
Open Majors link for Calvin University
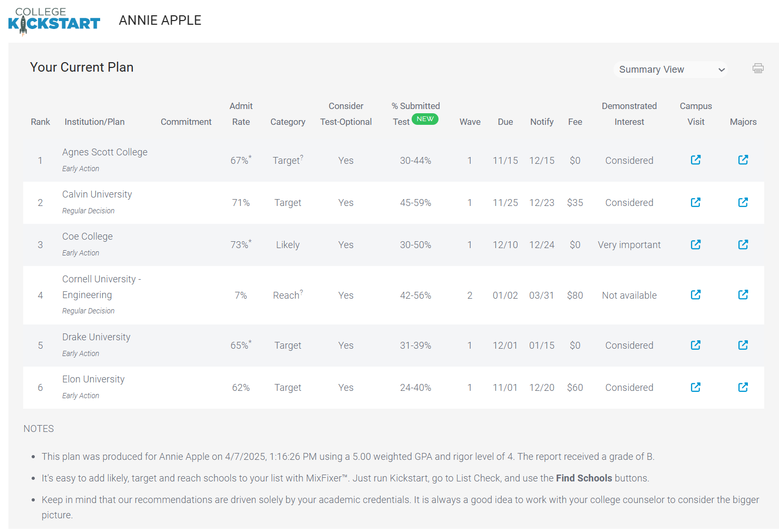click(743, 202)
